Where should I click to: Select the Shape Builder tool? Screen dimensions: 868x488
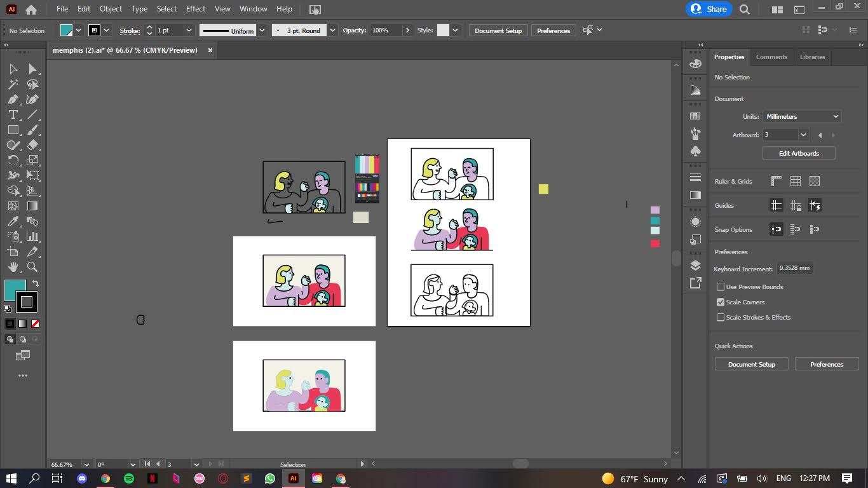tap(13, 191)
